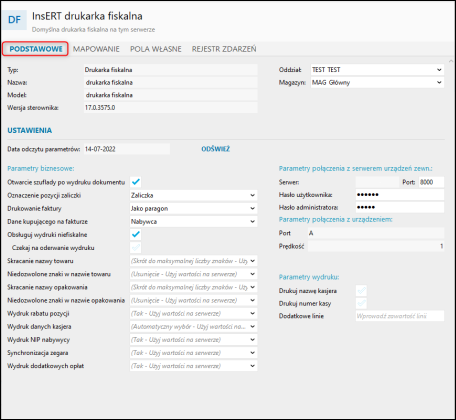Click the DF fiscal printer icon
Viewport: 456px width, 420px height.
click(x=14, y=20)
